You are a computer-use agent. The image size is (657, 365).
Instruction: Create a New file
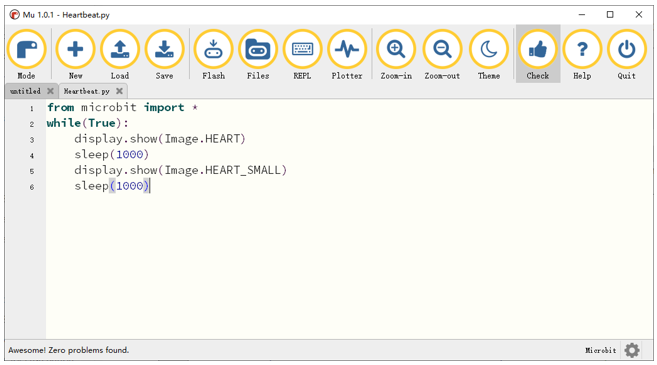pos(75,54)
